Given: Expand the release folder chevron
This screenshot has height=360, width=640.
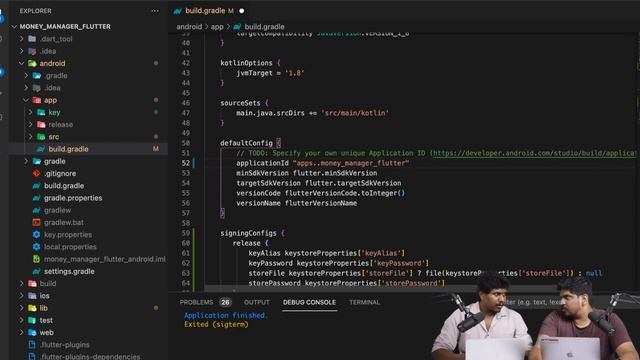Looking at the screenshot, I should [x=31, y=124].
